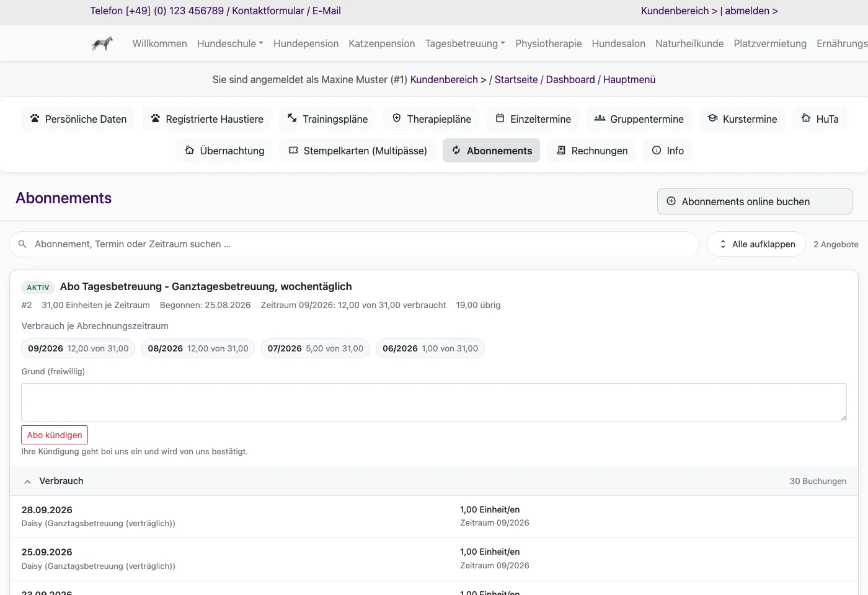Expand all with Alle aufklappen

(x=756, y=244)
